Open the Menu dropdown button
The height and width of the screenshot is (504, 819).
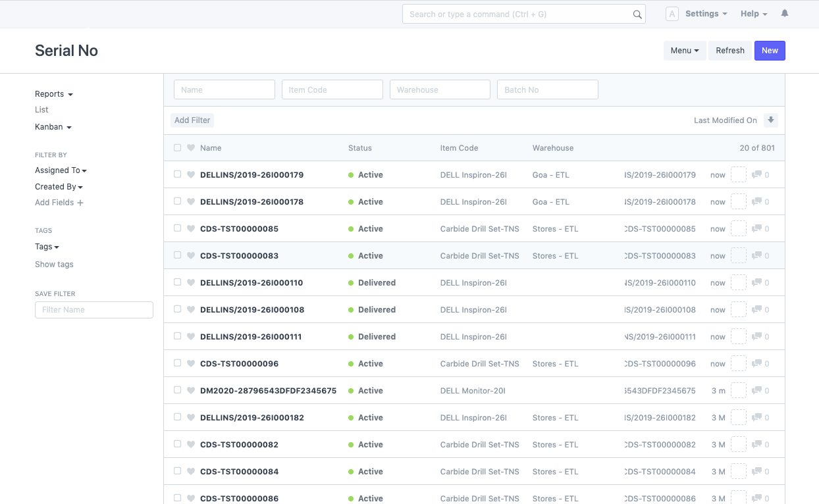click(684, 51)
